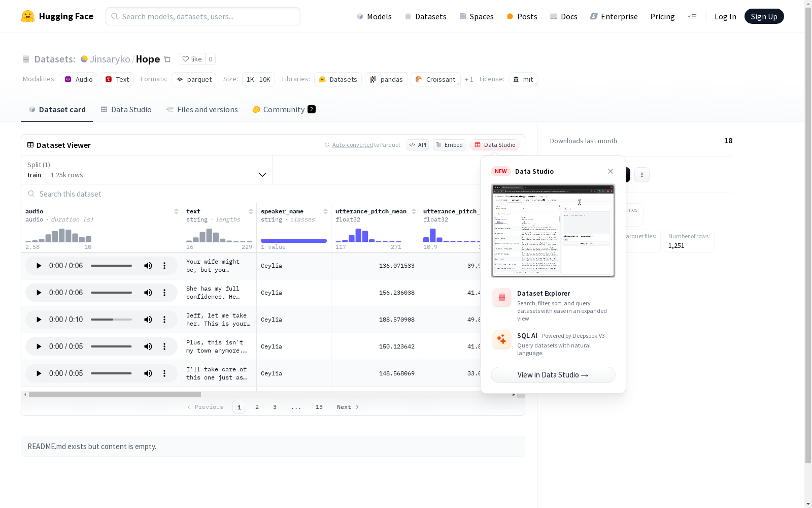Image resolution: width=812 pixels, height=508 pixels.
Task: Seek in audio slider of 136.071533 row
Action: [x=111, y=266]
